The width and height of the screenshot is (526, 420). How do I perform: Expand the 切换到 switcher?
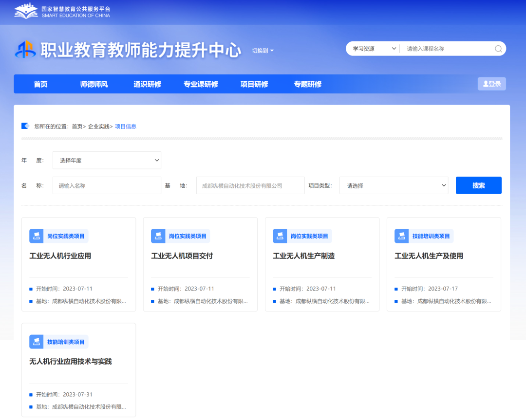tap(263, 51)
